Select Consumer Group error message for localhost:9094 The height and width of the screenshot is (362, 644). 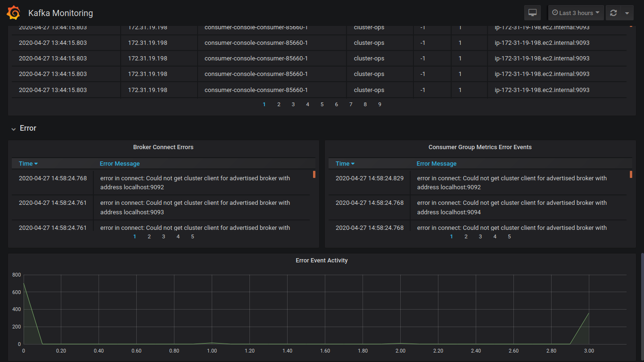point(512,208)
